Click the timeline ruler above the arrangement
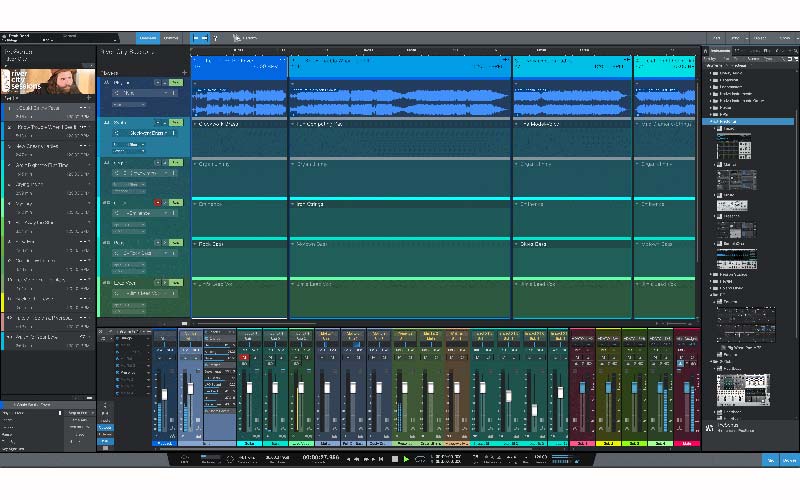Viewport: 800px width, 500px height. (443, 51)
